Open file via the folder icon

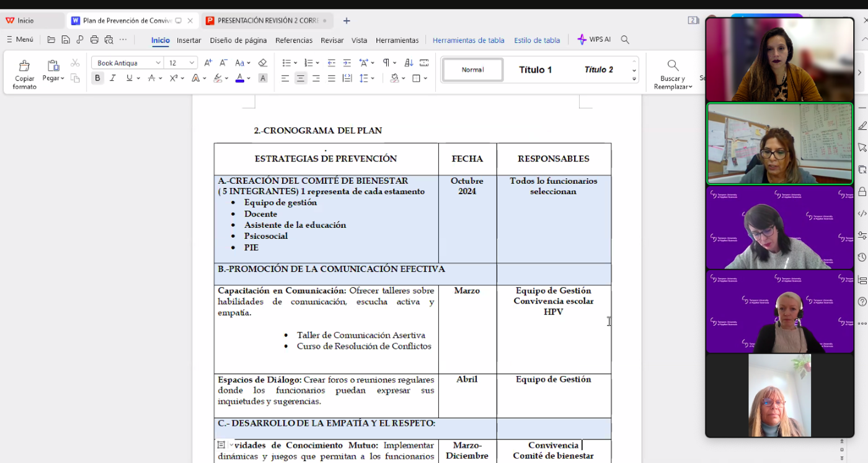[x=51, y=40]
